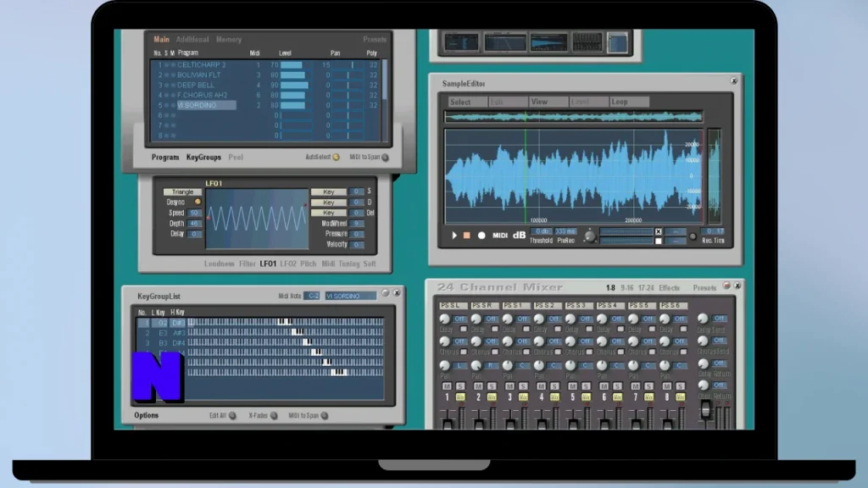Toggle Edit All in KeyGroupList
The width and height of the screenshot is (868, 488).
(232, 415)
